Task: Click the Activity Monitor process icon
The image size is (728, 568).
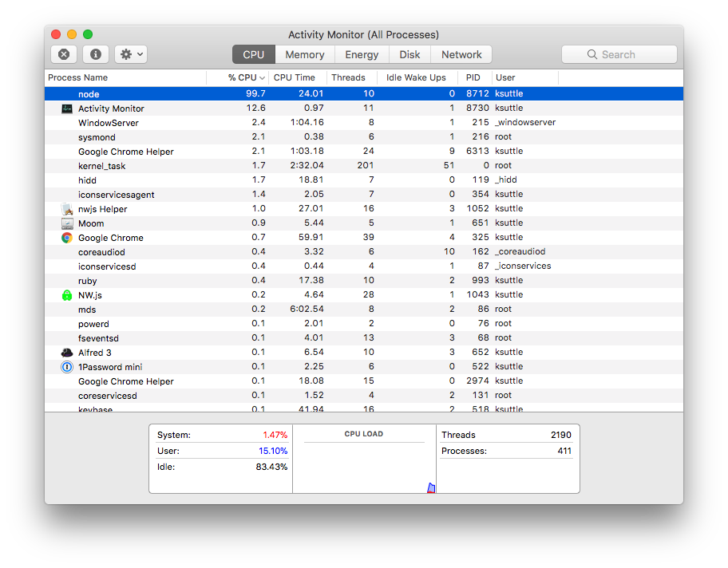Action: (x=66, y=108)
